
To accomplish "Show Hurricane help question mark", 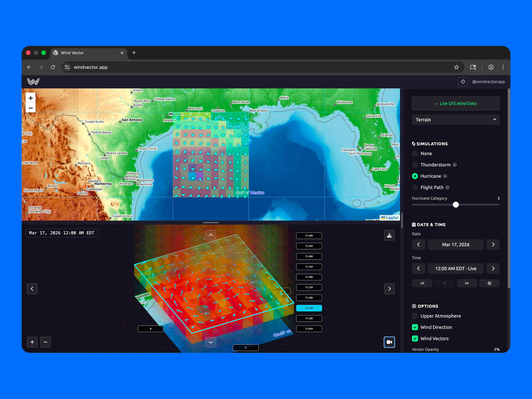I will coord(445,176).
